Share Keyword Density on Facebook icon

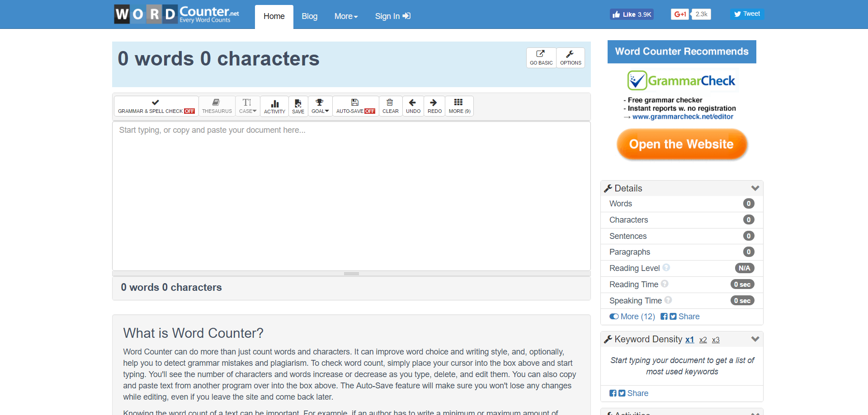tap(613, 393)
